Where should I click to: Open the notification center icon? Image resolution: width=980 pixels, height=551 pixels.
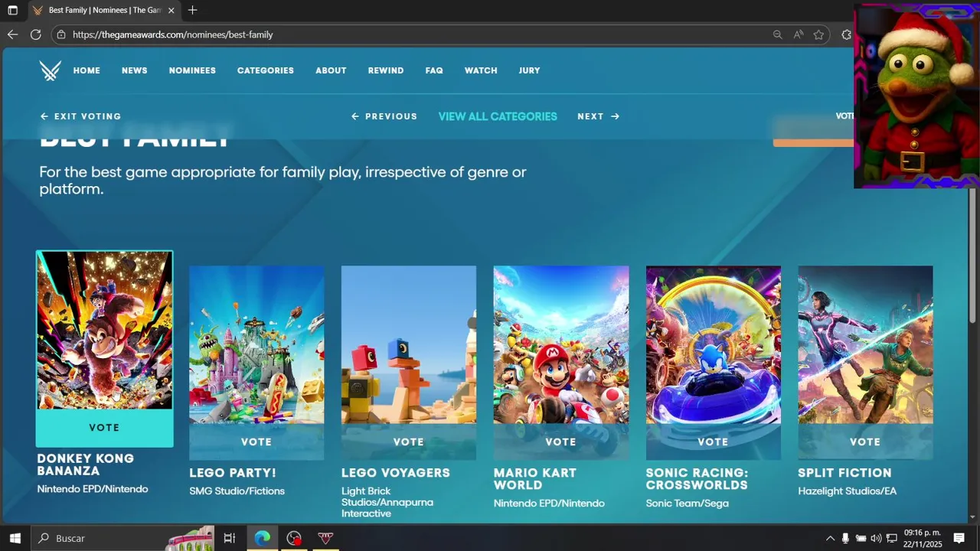(x=959, y=538)
